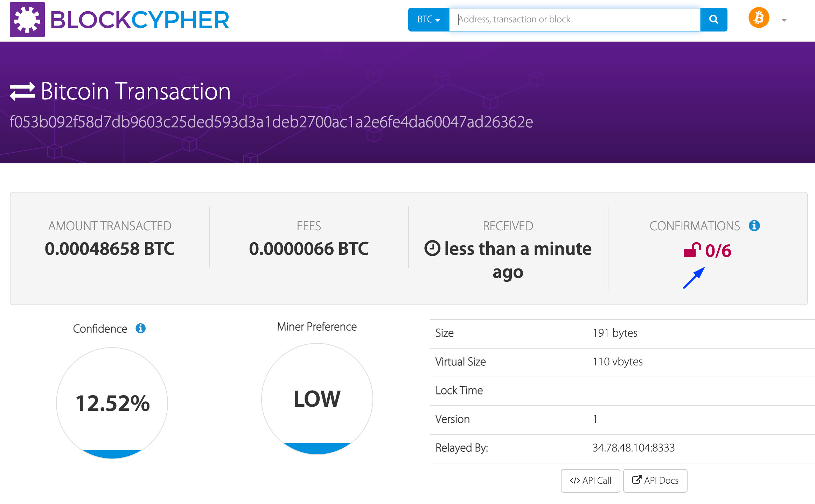Click the search magnifier icon
The image size is (815, 504).
tap(713, 19)
